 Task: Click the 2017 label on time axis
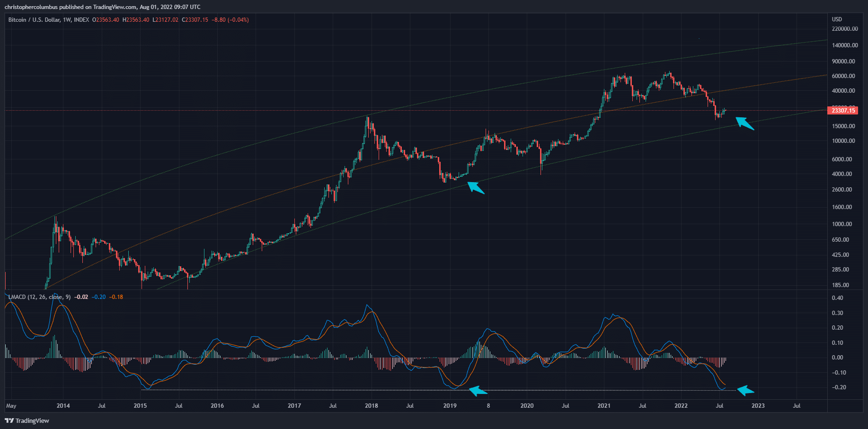point(294,406)
